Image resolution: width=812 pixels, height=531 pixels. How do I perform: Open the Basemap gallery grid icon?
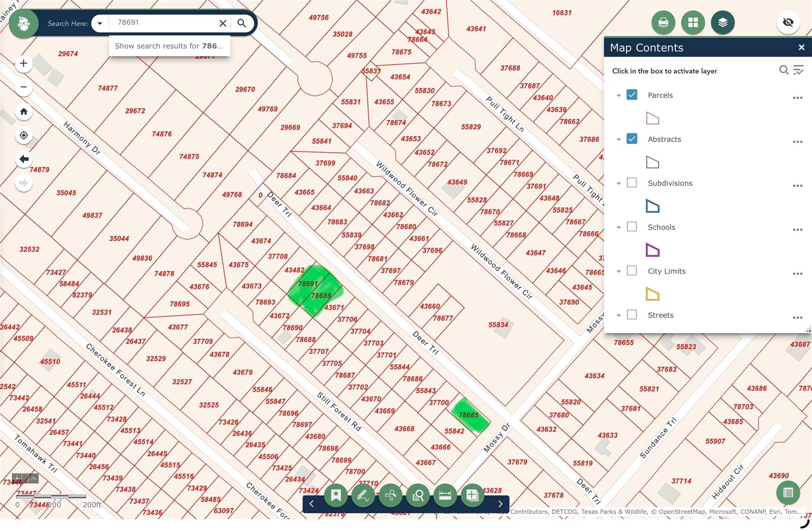click(693, 23)
